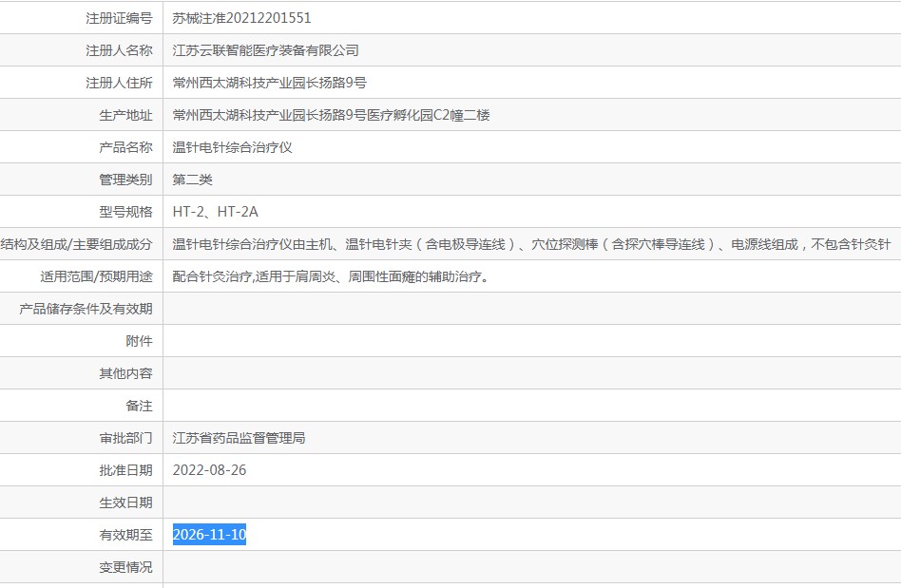Click the 生效日期 label
The width and height of the screenshot is (901, 588).
[x=125, y=503]
